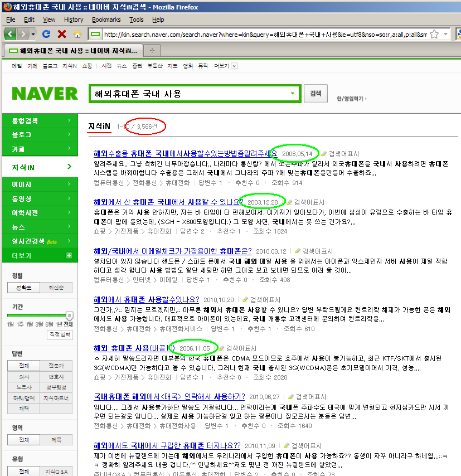This screenshot has height=476, width=461.
Task: Select 1년 on the period slider scale
Action: click(59, 324)
